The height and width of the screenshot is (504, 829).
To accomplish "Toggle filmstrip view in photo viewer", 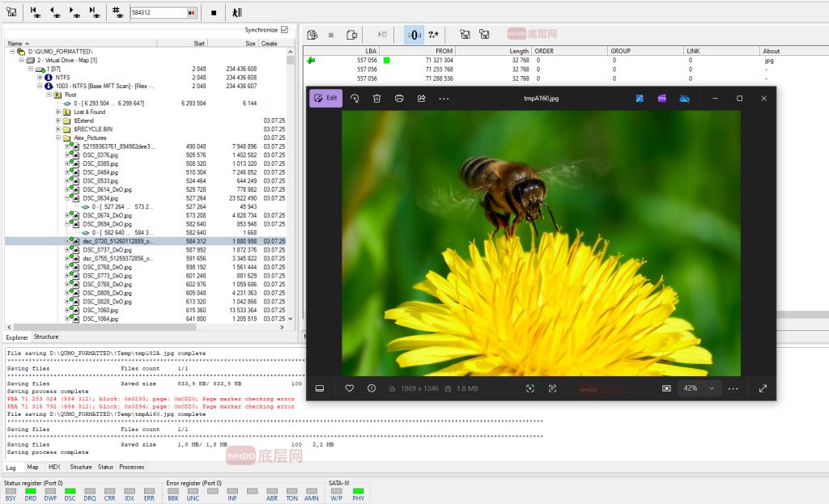I will pyautogui.click(x=320, y=388).
